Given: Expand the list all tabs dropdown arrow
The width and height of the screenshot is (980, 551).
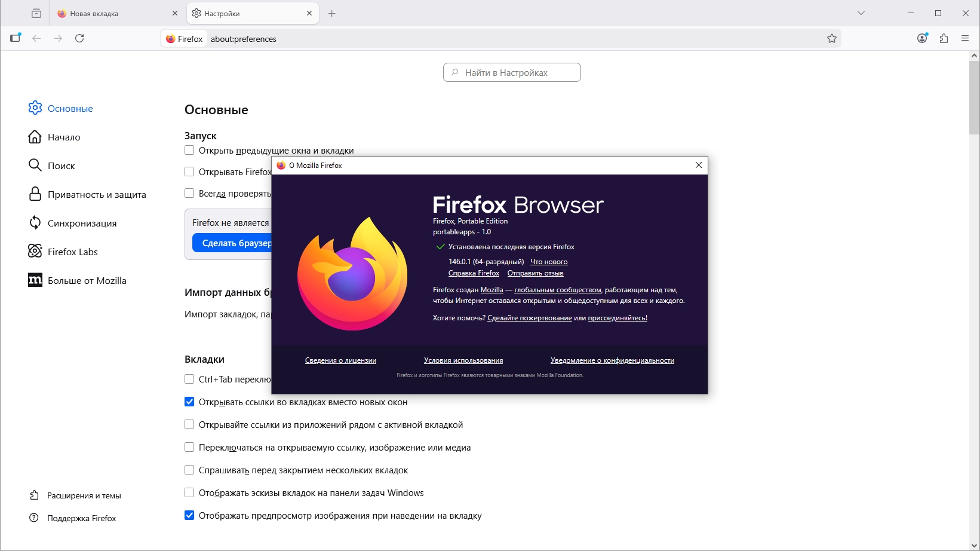Looking at the screenshot, I should 861,13.
